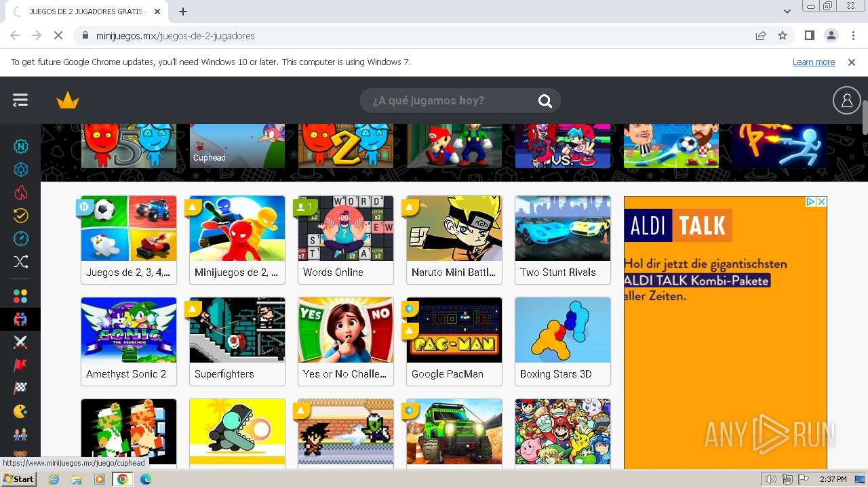Open Amethyst Sonic 2 game card
The image size is (868, 488).
pos(129,341)
